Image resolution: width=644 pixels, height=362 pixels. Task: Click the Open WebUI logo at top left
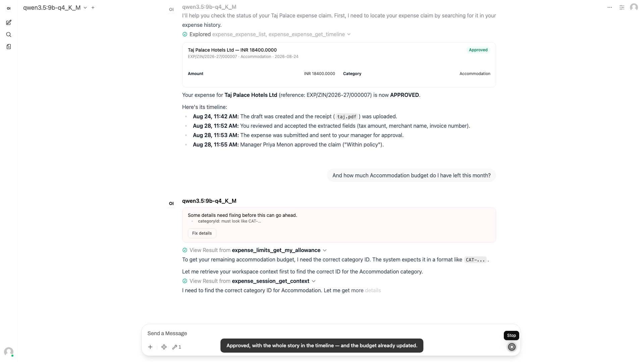(x=9, y=8)
